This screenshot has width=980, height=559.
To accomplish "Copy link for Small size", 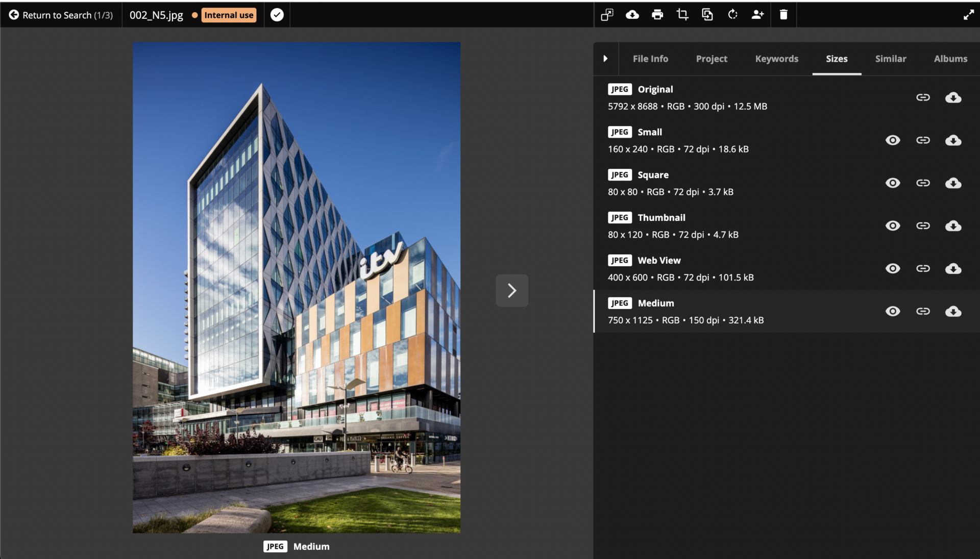I will point(923,140).
